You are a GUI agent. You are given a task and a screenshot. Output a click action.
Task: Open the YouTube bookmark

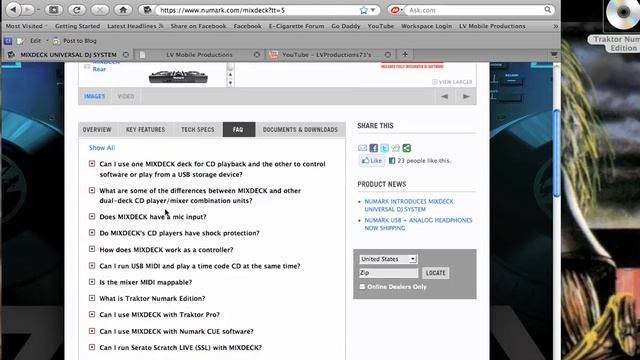(381, 26)
